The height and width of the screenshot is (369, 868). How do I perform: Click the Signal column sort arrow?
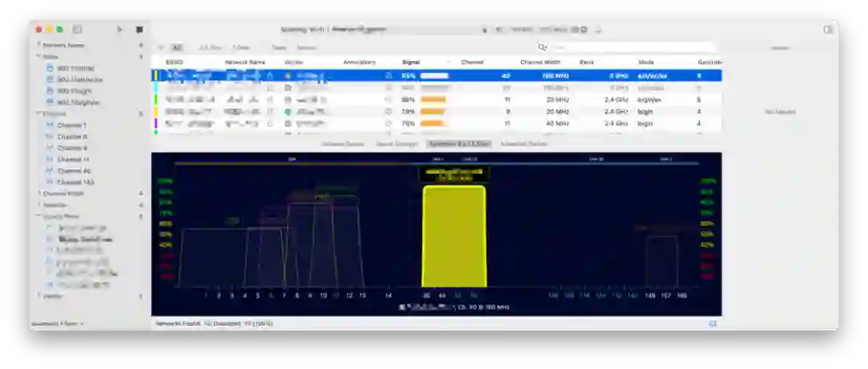click(448, 63)
